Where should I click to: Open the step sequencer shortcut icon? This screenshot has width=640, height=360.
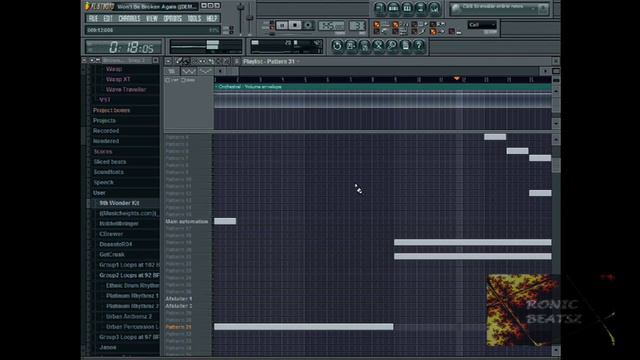click(393, 8)
